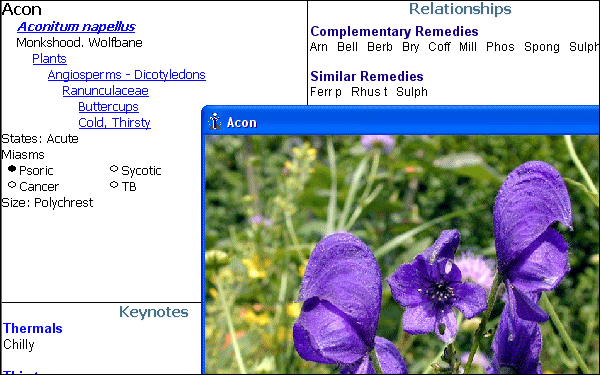Click the monkshood flower photo

point(402,254)
